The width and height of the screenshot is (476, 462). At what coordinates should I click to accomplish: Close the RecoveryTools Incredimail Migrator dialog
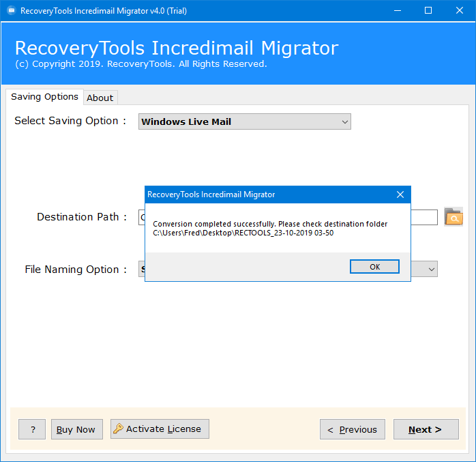coord(400,194)
